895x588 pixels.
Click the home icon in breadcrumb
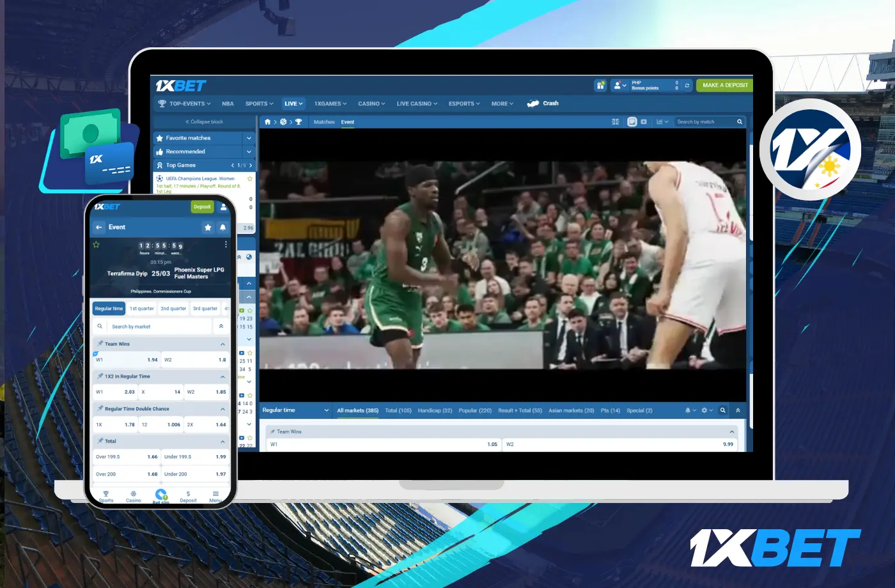[x=268, y=121]
